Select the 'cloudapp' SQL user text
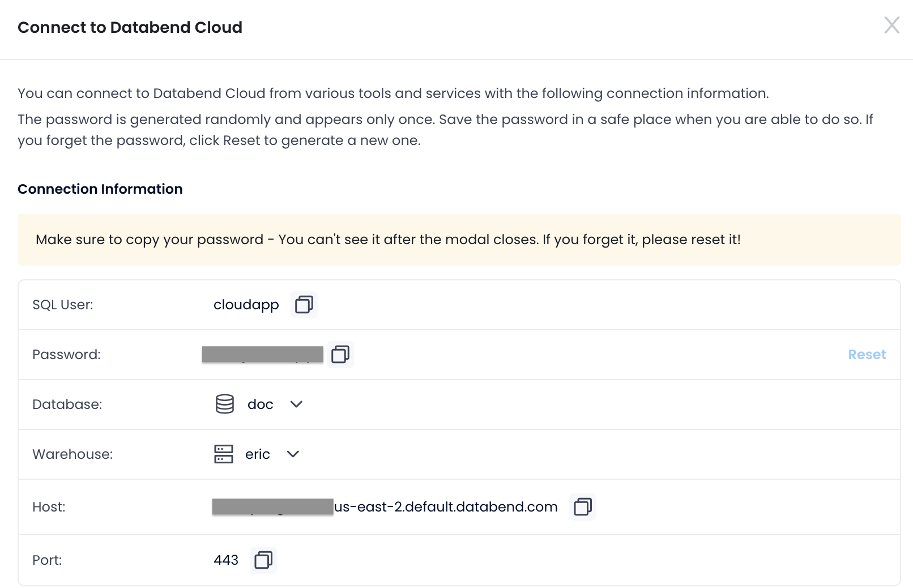The height and width of the screenshot is (588, 913). click(246, 305)
